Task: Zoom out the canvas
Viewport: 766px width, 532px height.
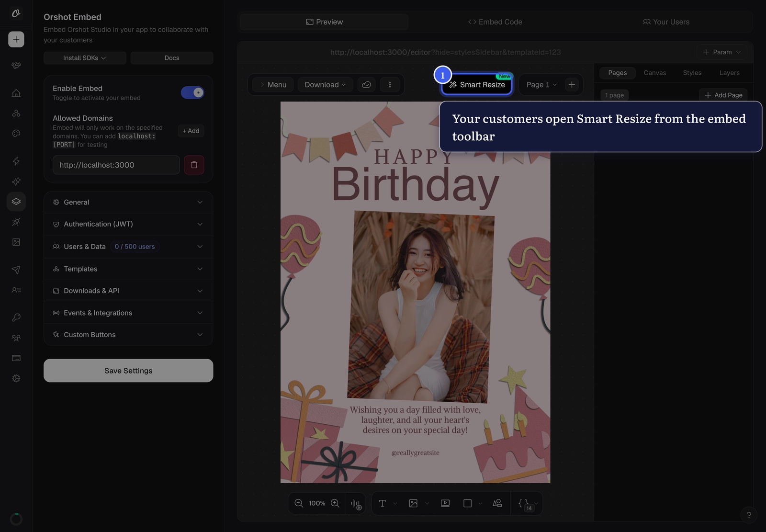Action: click(299, 503)
